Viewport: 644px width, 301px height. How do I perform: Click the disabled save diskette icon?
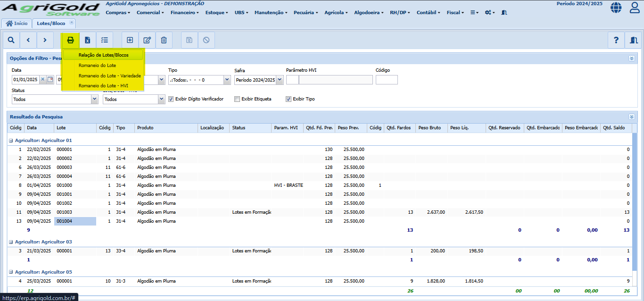[190, 40]
